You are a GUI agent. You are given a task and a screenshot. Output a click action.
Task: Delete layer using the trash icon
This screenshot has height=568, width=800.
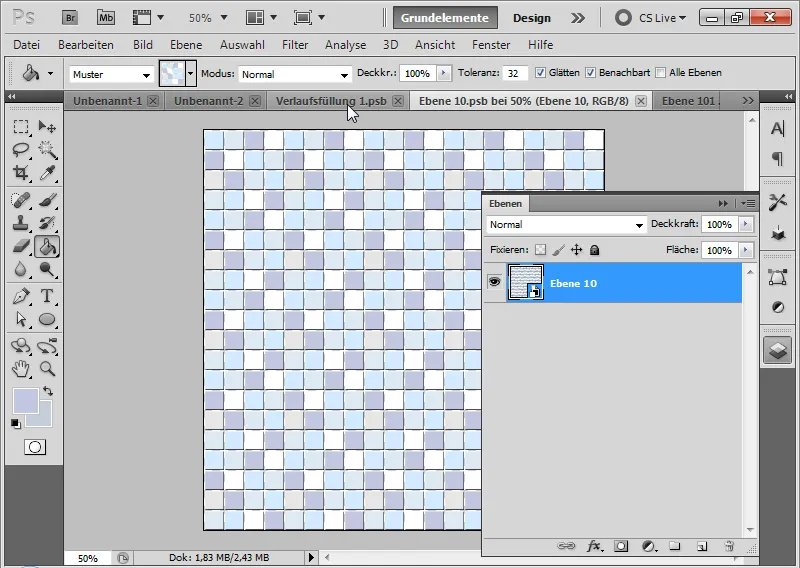point(729,547)
